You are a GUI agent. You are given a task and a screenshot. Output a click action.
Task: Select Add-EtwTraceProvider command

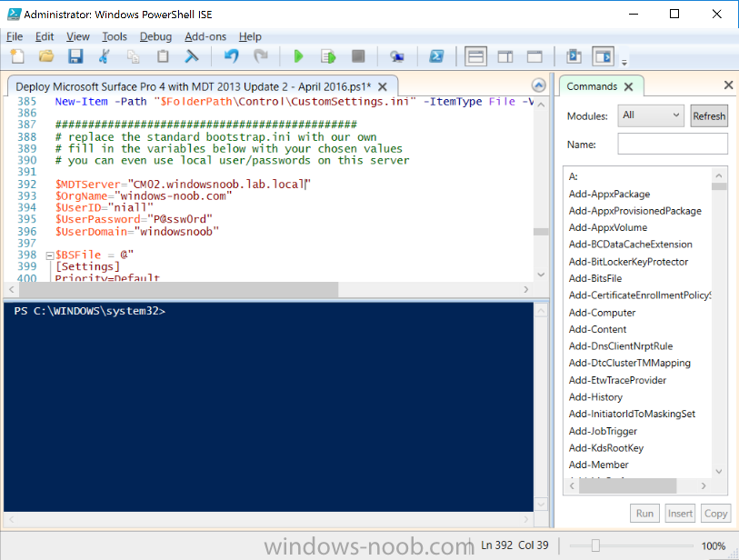[x=617, y=380]
